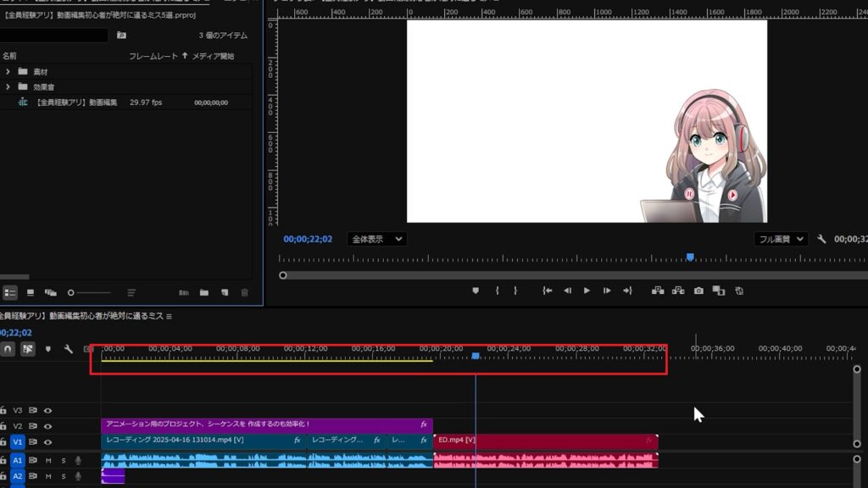Open Timeline display settings wrench
The height and width of the screenshot is (488, 868).
pos(68,349)
